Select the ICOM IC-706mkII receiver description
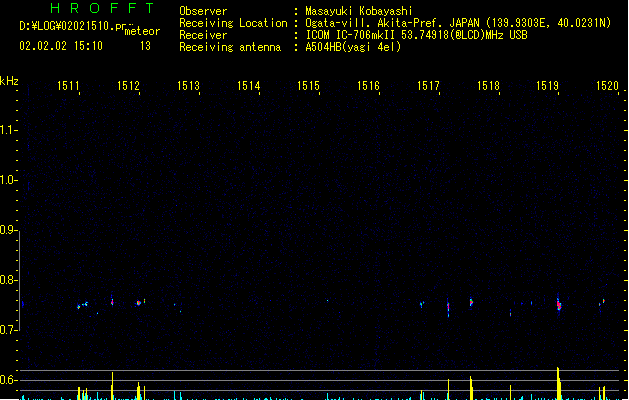This screenshot has height=400, width=629. [x=416, y=35]
